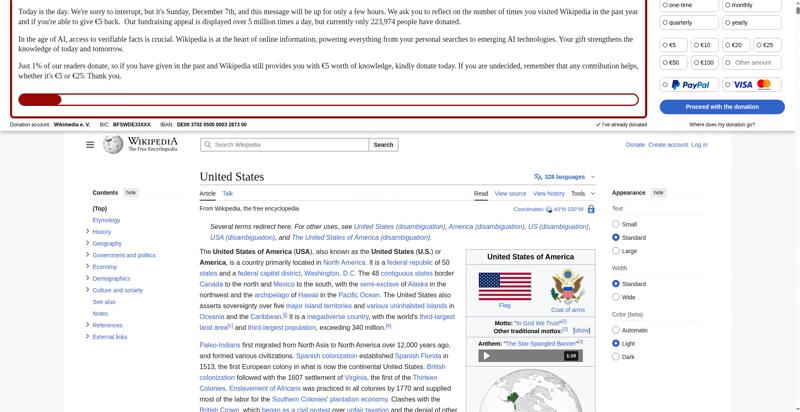
Task: Play the Star-Spangled Banner anthem audio
Action: tap(487, 355)
